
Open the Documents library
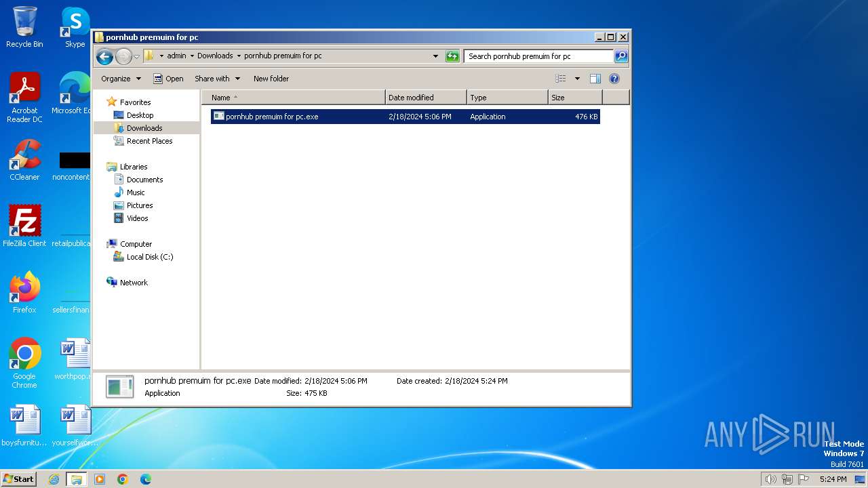point(138,180)
